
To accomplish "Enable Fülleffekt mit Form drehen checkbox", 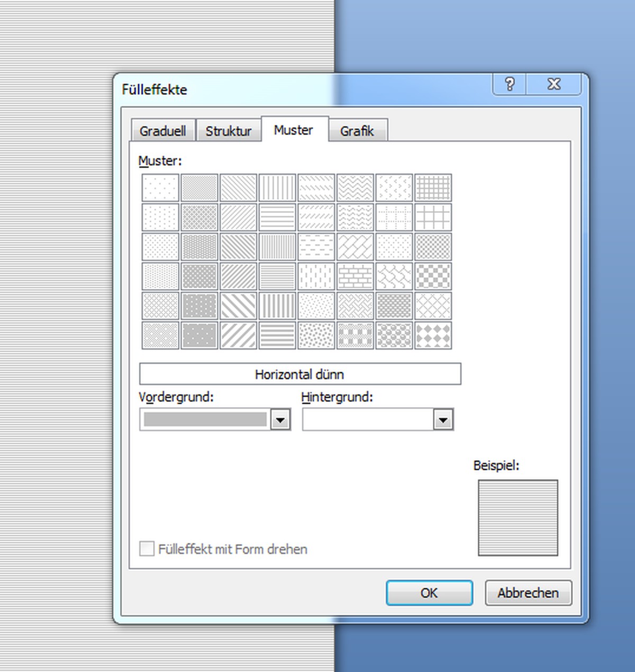I will click(147, 549).
